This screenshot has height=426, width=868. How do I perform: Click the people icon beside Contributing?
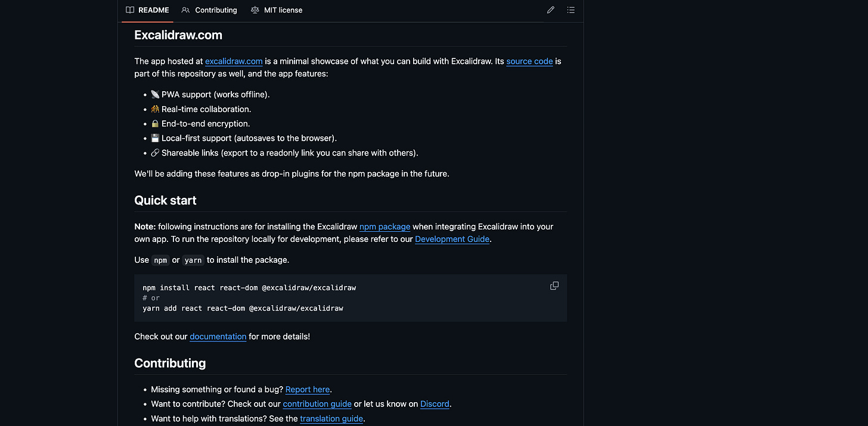point(185,10)
